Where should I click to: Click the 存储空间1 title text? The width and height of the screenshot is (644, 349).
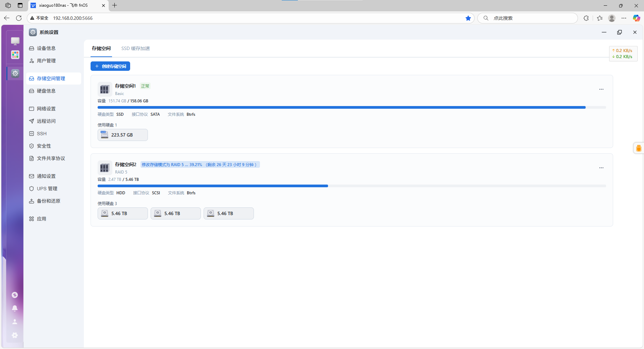[125, 86]
